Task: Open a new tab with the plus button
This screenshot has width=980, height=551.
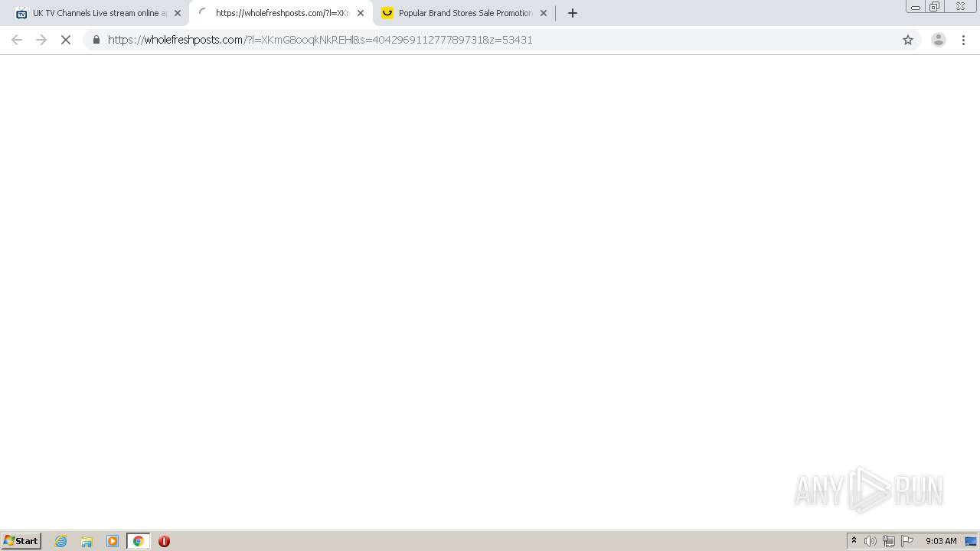Action: [573, 13]
